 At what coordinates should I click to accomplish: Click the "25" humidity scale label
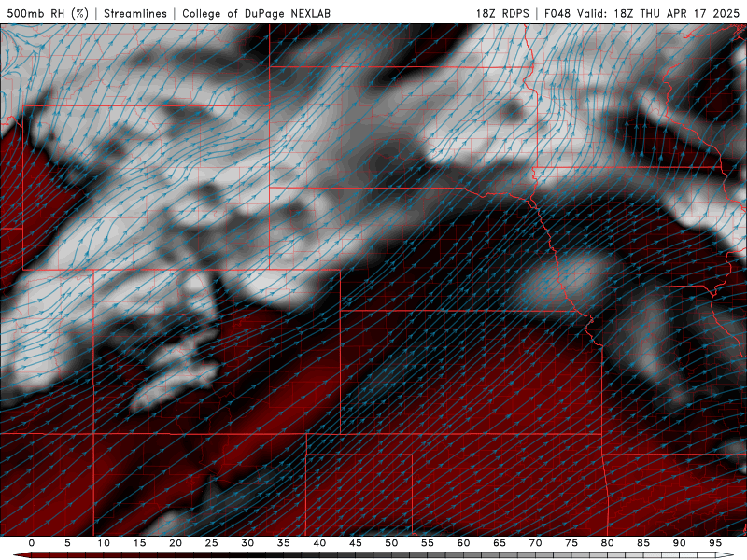tap(212, 543)
